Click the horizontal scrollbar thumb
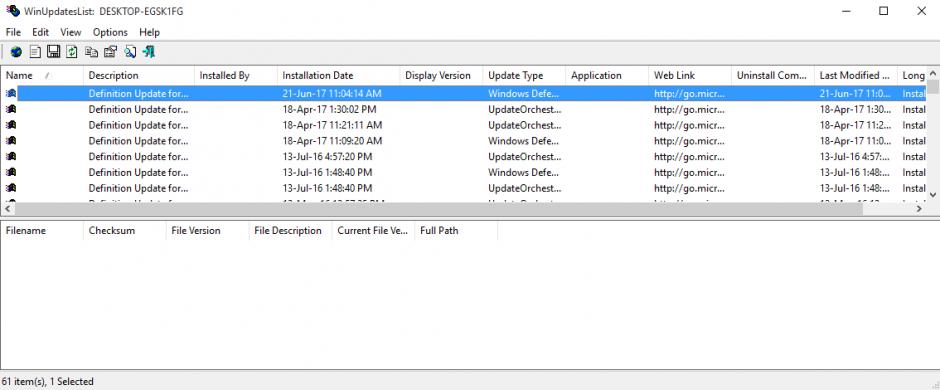940x390 pixels. 438,208
